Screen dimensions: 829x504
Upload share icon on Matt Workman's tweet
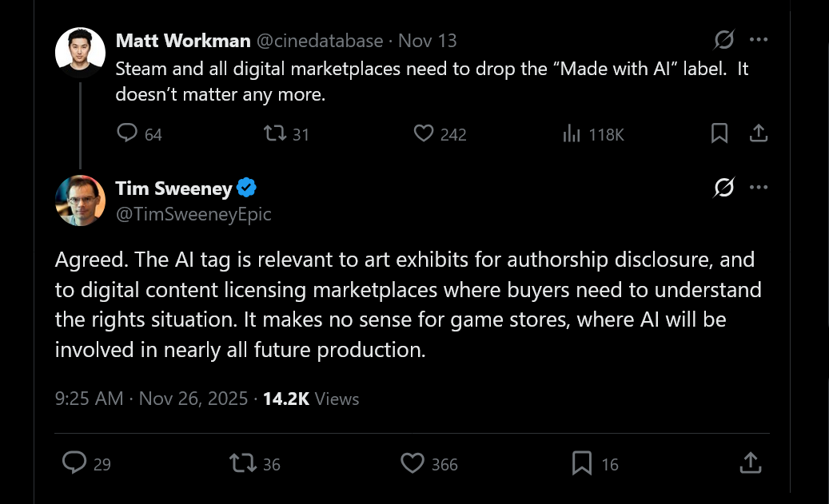coord(758,134)
